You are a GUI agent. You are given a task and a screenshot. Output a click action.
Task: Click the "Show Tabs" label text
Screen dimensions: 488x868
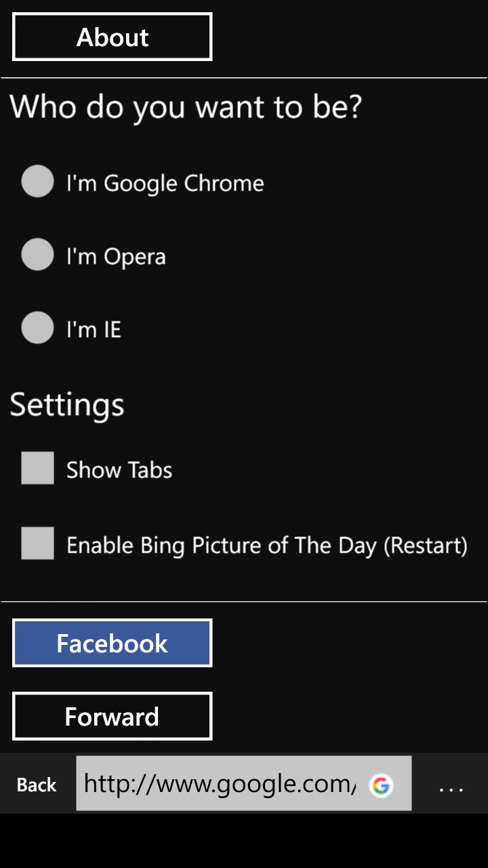click(x=119, y=470)
